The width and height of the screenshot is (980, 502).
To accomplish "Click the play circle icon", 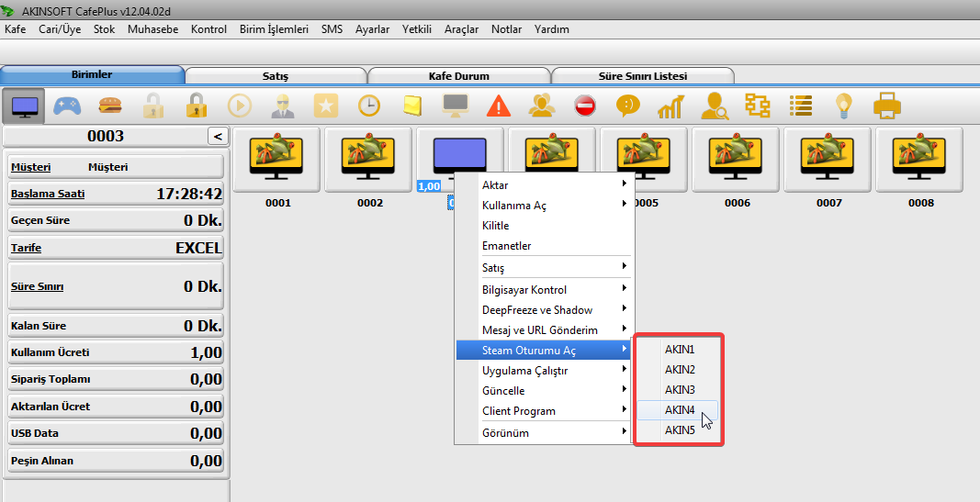I will pos(240,106).
